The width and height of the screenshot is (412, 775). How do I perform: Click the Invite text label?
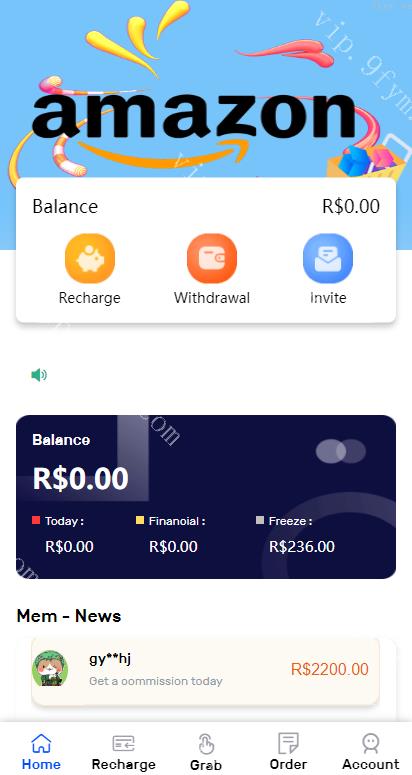[x=328, y=298]
